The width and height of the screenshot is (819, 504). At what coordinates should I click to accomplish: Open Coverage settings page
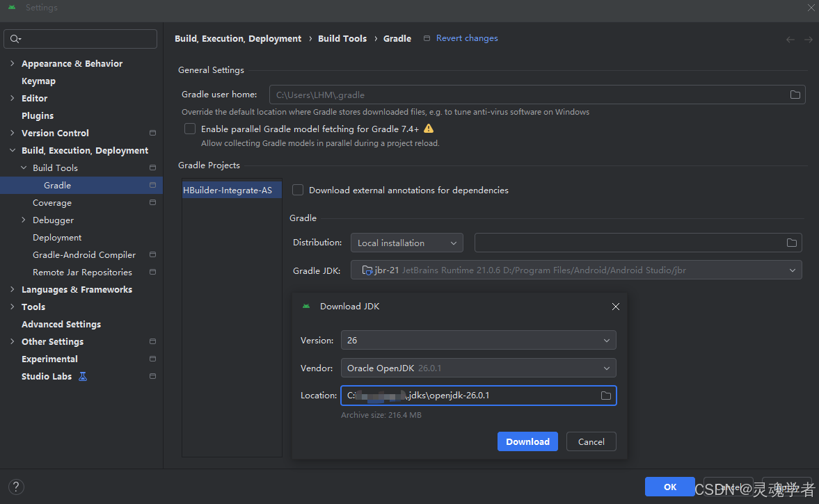click(x=52, y=202)
